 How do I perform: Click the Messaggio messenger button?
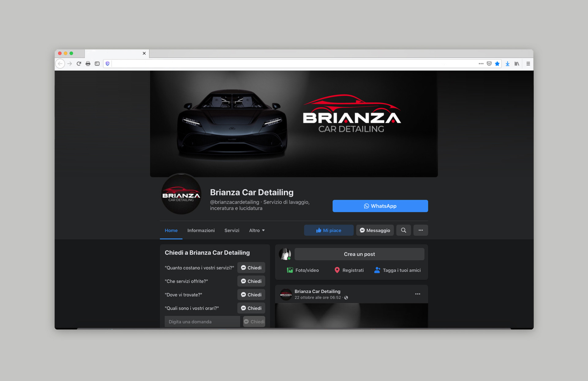[375, 230]
